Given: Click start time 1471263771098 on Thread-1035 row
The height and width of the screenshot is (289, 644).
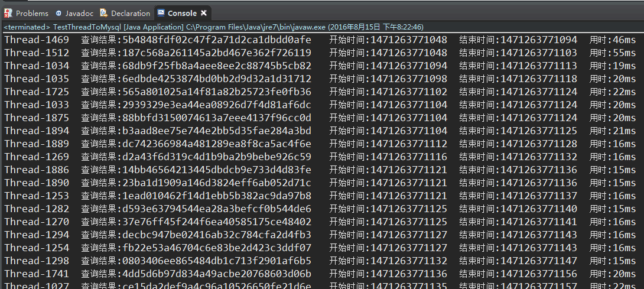Looking at the screenshot, I should pos(409,79).
